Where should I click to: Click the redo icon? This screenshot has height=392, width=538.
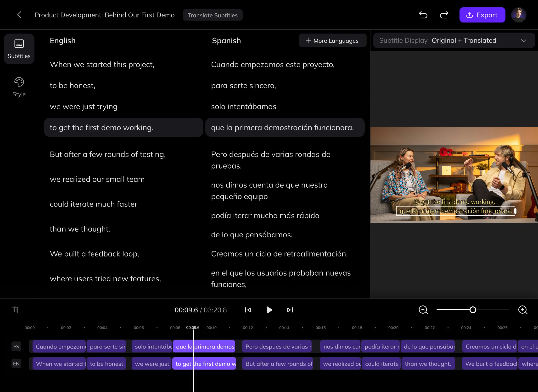(444, 15)
